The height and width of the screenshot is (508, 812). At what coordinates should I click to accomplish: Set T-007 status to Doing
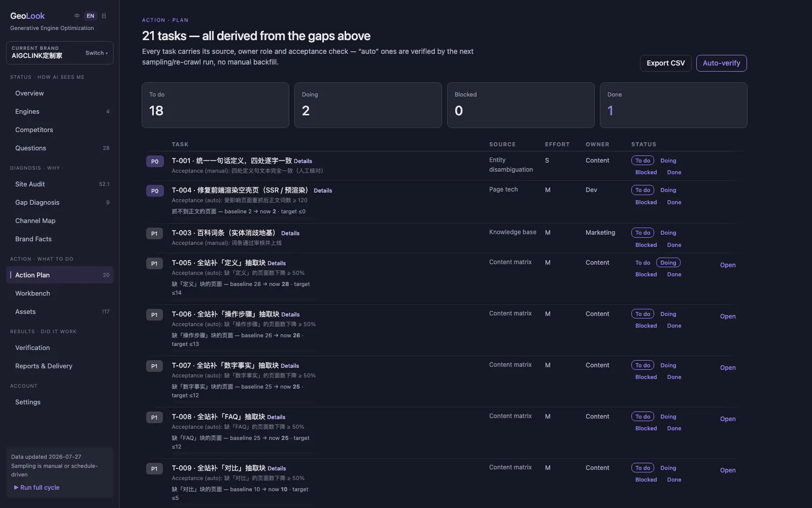click(668, 365)
